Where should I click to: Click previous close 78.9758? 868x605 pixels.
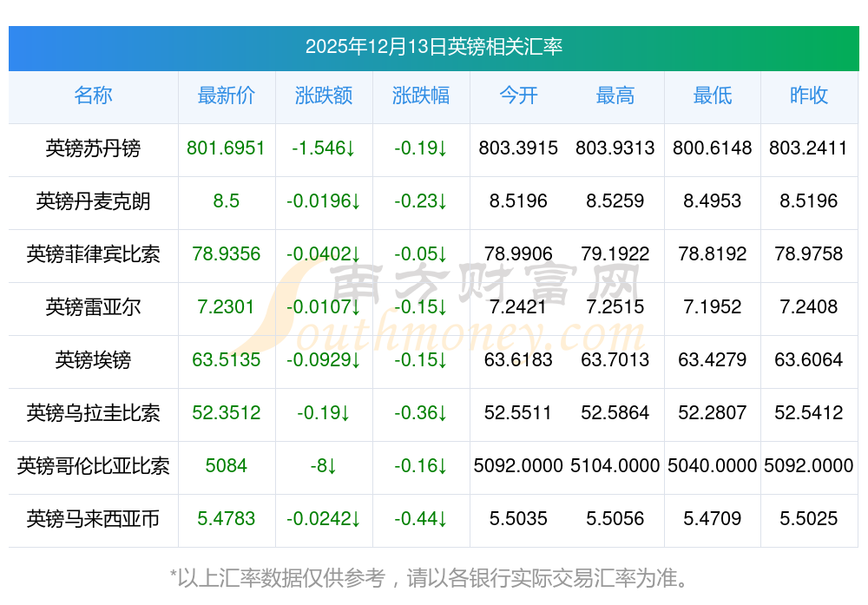click(x=809, y=254)
